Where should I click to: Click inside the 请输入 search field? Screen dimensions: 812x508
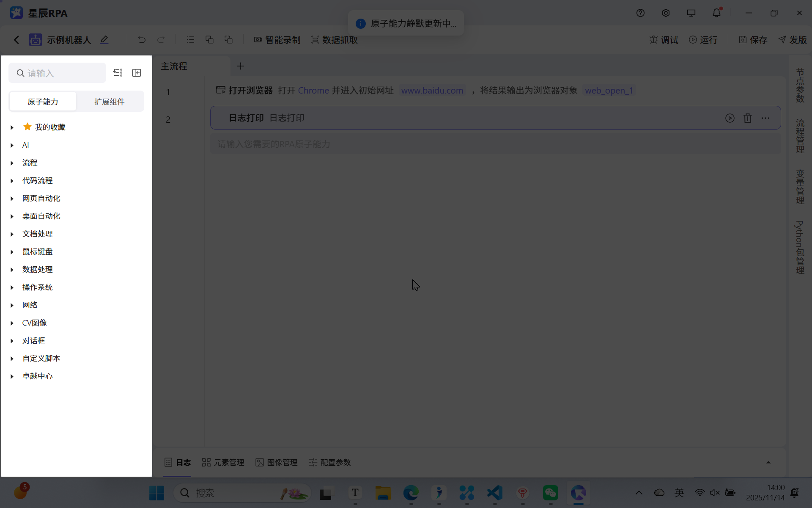[57, 72]
